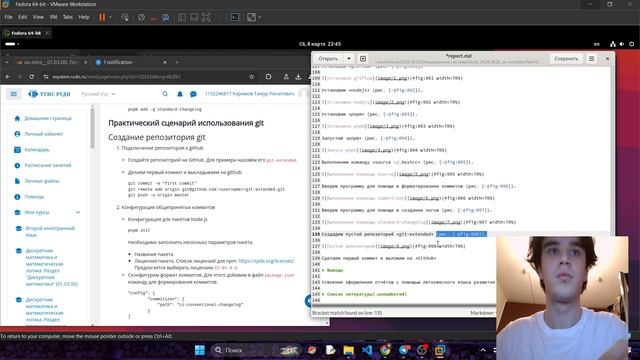Pause the virtual machine with orange pause icon

(102, 17)
